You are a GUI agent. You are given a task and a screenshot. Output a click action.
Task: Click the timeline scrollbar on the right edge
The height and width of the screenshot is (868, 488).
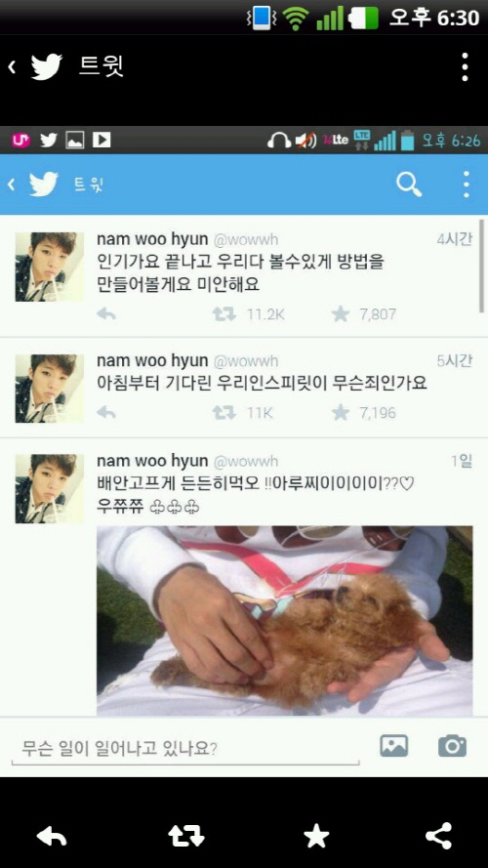point(482,266)
